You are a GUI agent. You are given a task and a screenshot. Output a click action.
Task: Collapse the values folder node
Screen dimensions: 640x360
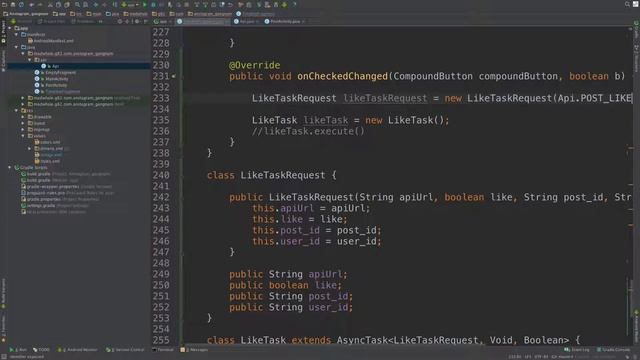click(x=23, y=136)
